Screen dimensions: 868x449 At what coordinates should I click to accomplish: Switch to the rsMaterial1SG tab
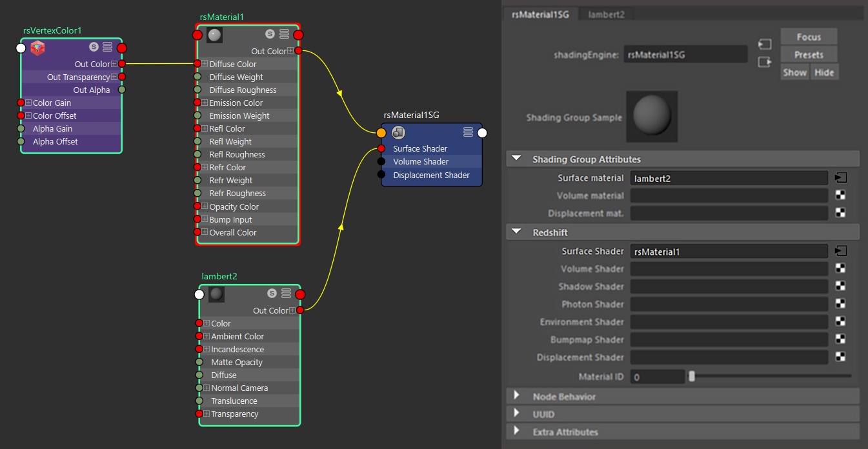541,14
